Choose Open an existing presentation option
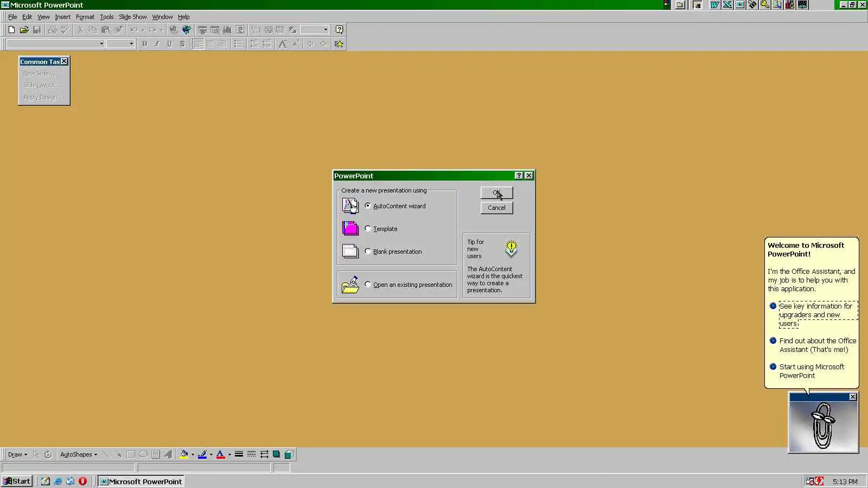The height and width of the screenshot is (488, 868). click(x=368, y=285)
